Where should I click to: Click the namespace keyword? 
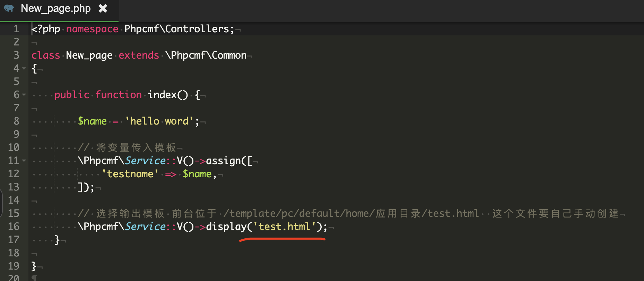[x=92, y=29]
